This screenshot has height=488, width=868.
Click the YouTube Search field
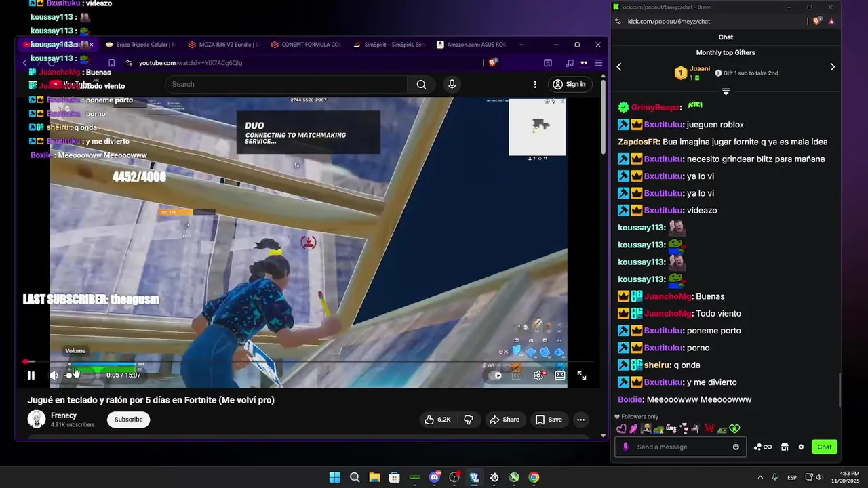coord(285,85)
